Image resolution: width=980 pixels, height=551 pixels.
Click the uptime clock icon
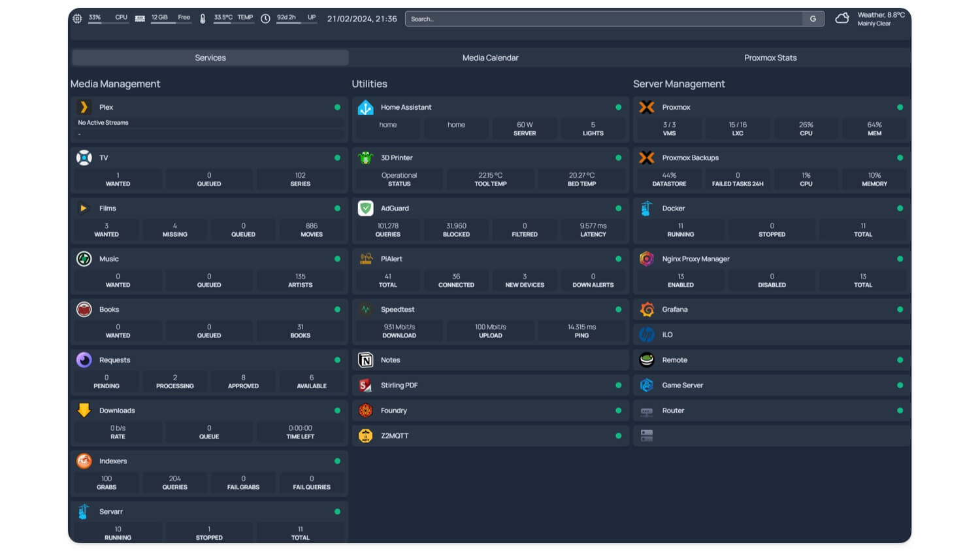(265, 18)
